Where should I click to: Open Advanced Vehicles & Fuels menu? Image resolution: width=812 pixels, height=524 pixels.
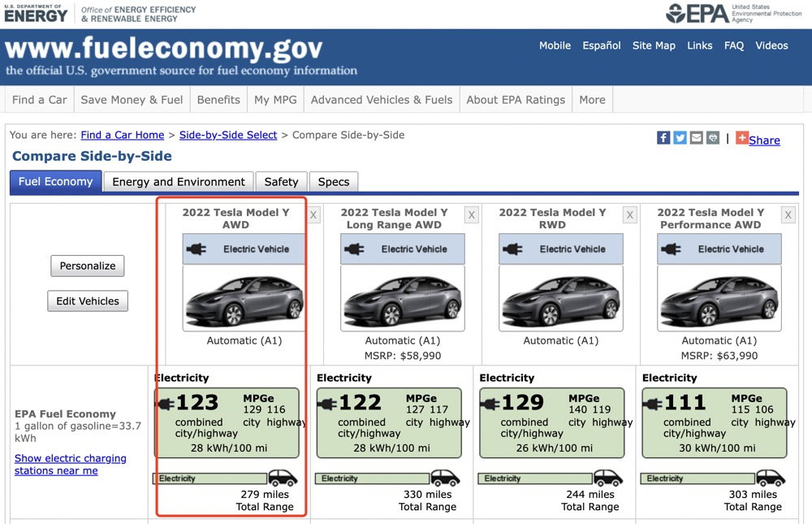[382, 99]
